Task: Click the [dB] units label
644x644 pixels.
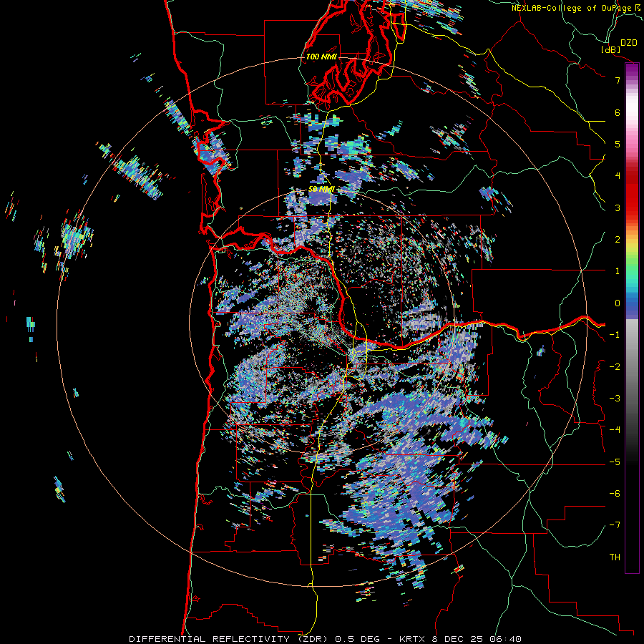Action: pyautogui.click(x=610, y=49)
